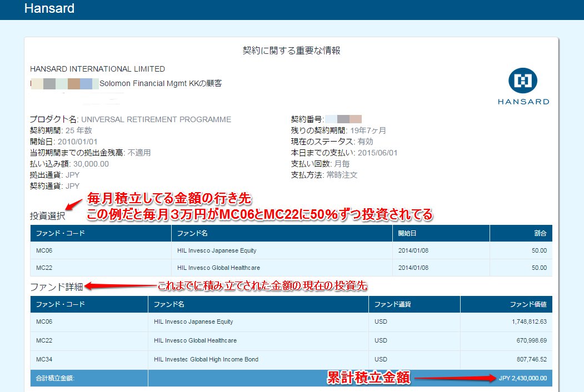Screen dimensions: 584x392
Task: Click the Hansard company logo emblem
Action: (x=523, y=81)
